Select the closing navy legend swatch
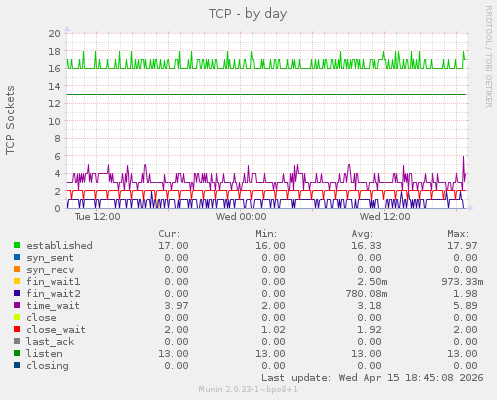The height and width of the screenshot is (400, 497). tap(17, 365)
